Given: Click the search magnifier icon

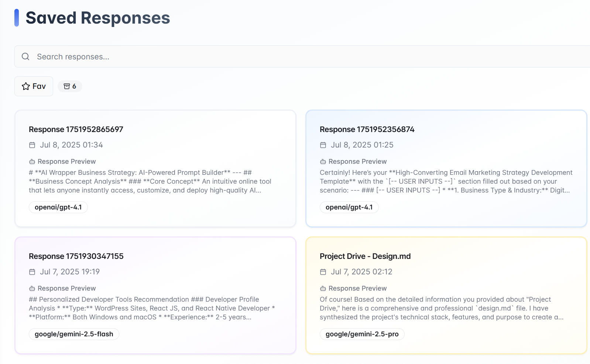Looking at the screenshot, I should pos(25,56).
